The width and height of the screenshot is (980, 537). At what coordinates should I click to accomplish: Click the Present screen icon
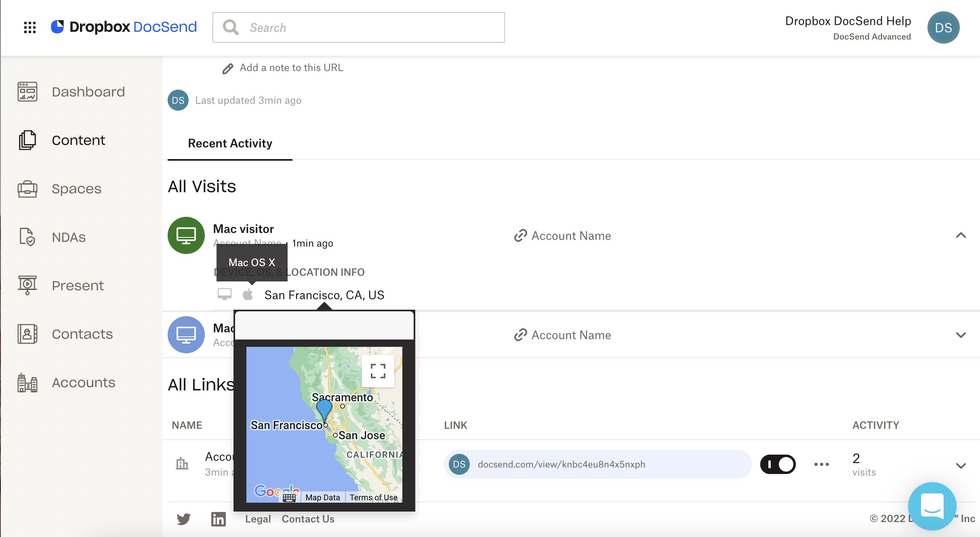pyautogui.click(x=27, y=285)
